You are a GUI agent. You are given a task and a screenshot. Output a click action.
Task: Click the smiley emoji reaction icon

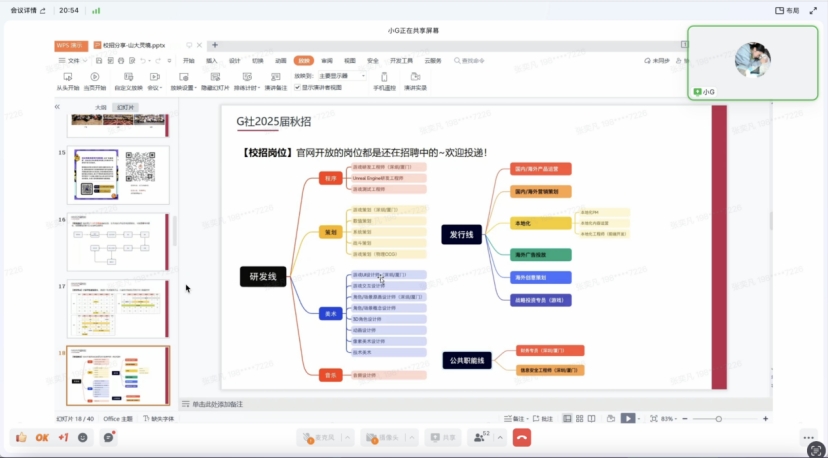83,438
